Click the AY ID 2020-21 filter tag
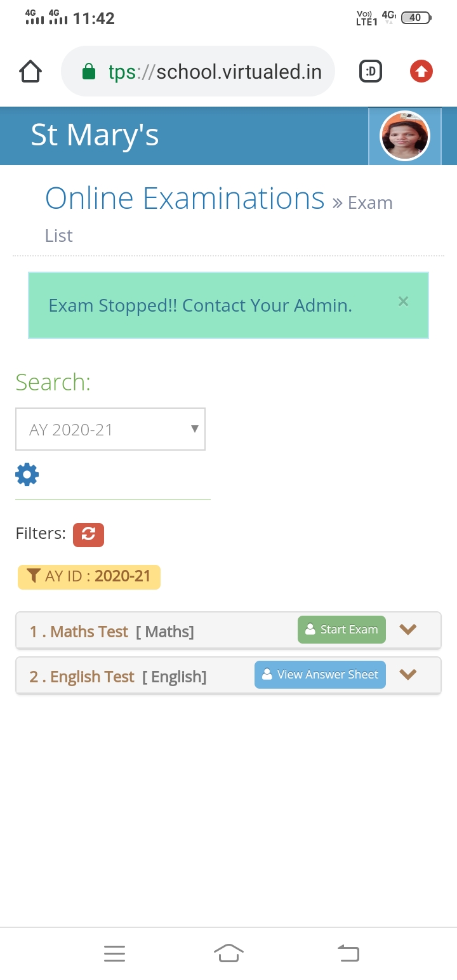 pyautogui.click(x=89, y=577)
